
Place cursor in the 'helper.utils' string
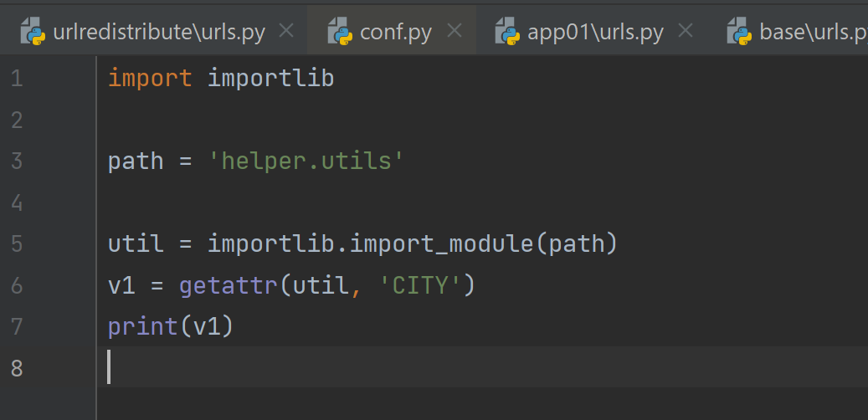coord(306,161)
